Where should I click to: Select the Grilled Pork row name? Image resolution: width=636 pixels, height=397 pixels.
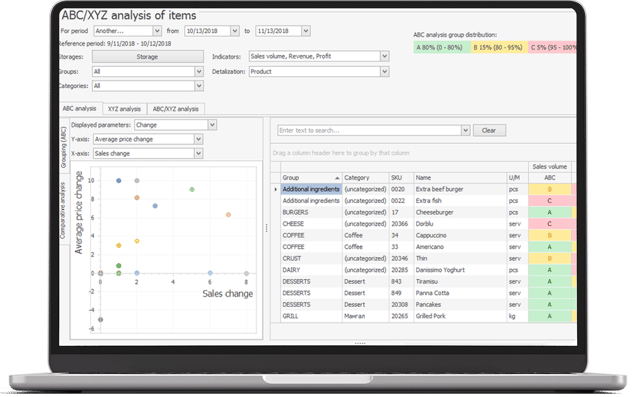(460, 316)
